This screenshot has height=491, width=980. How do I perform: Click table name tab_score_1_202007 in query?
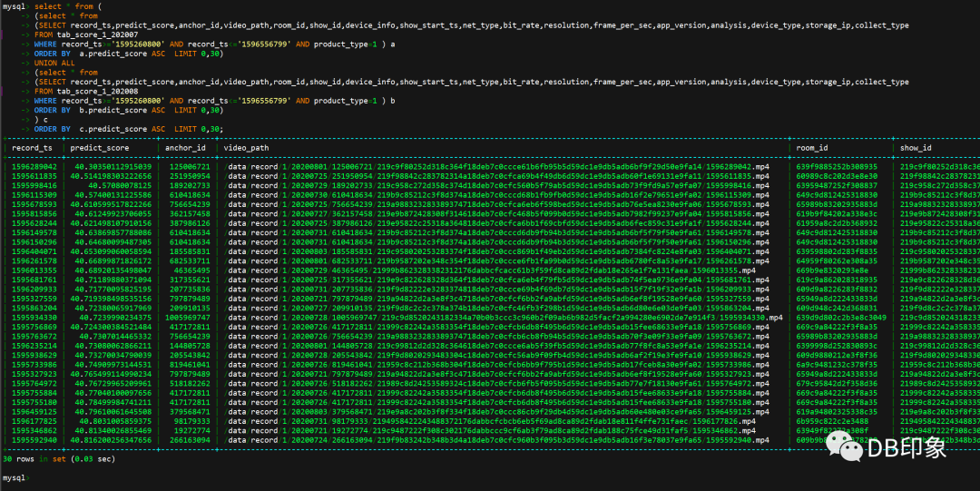[x=94, y=34]
